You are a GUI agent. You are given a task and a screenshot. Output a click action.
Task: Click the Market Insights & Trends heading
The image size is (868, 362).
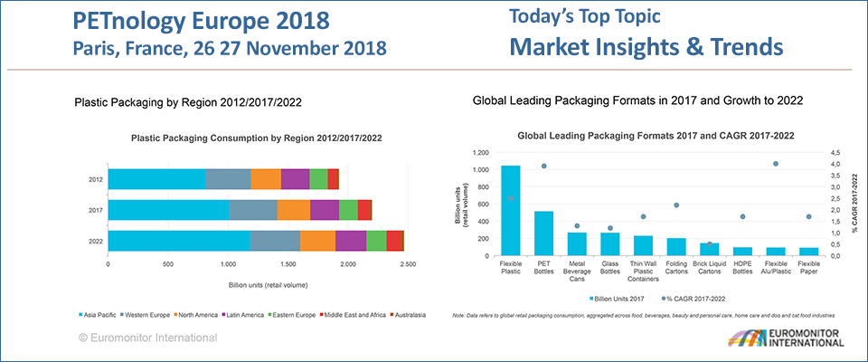tap(646, 45)
